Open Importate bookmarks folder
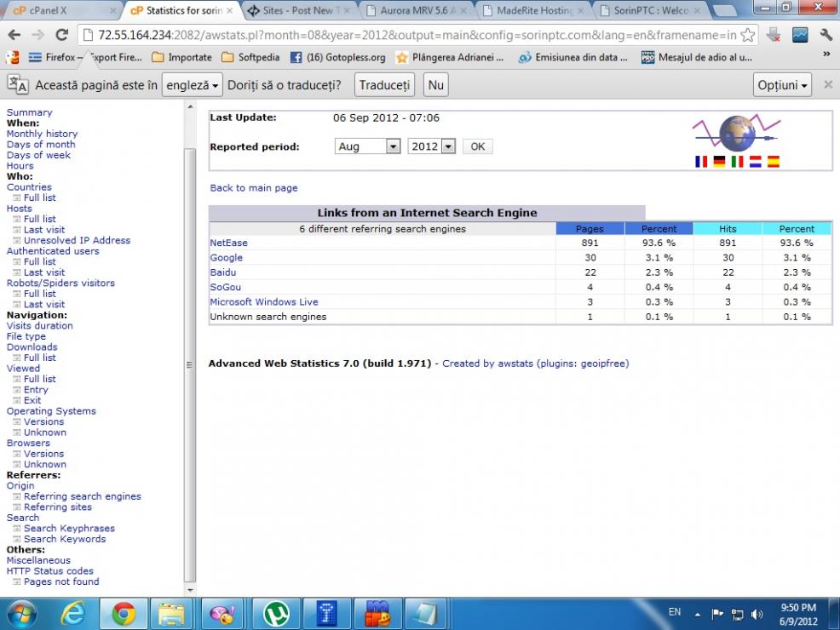The image size is (840, 630). tap(181, 57)
